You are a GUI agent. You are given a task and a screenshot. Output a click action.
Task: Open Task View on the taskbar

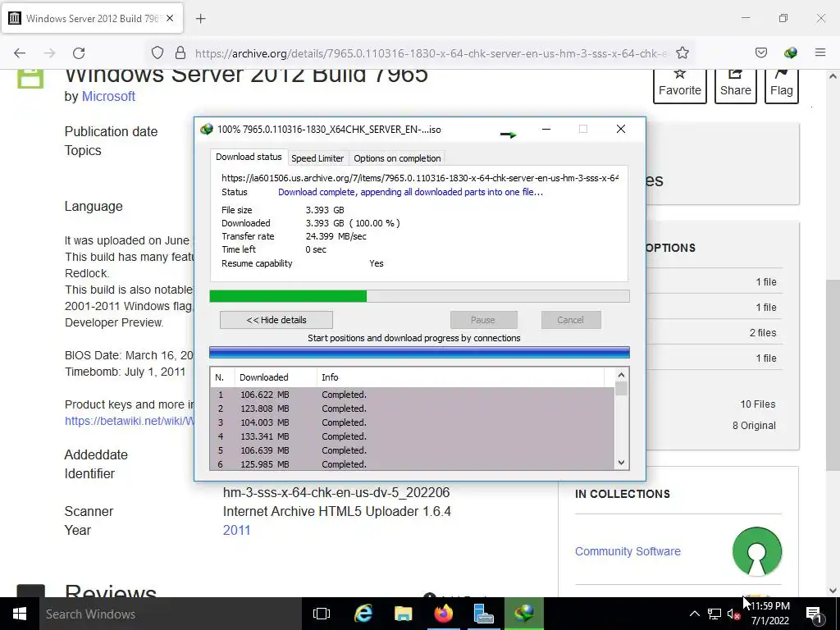(x=322, y=614)
